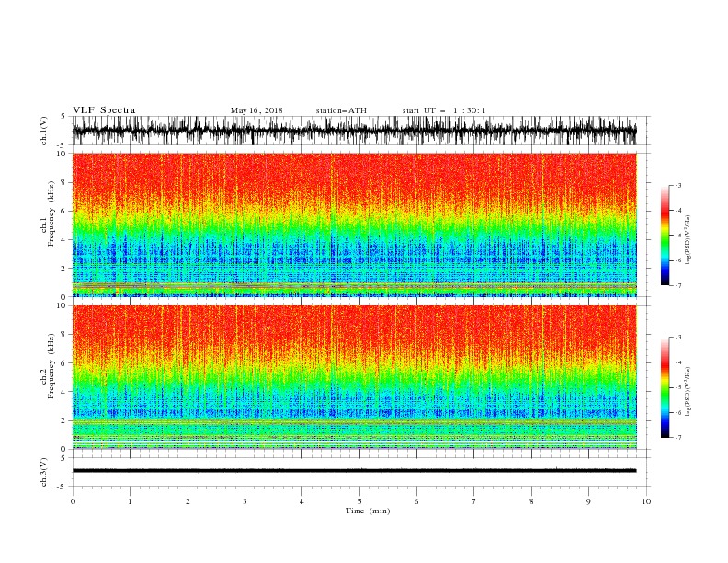Click the time axis tick label '5'
Viewport: 728px width, 563px height.
coord(359,501)
